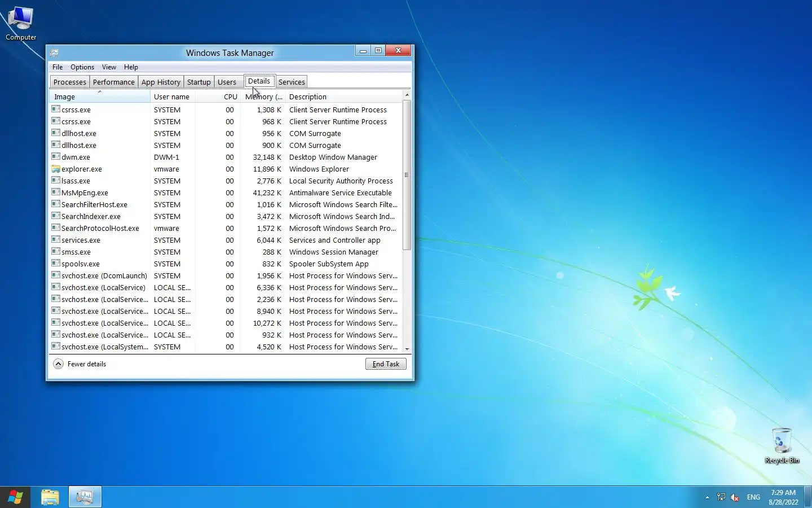Screen dimensions: 812x508
Task: Collapse with the Fewer details arrow
Action: pyautogui.click(x=59, y=364)
